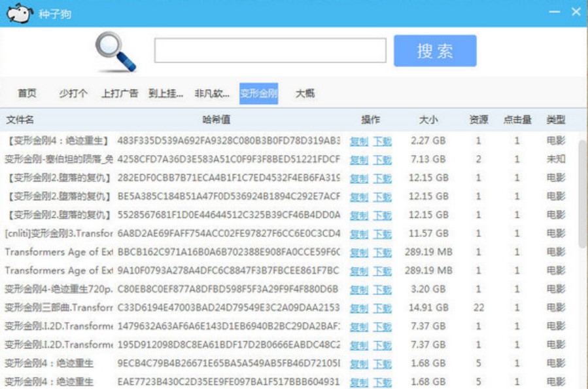Copy hash of the 3.20 GB row
The height and width of the screenshot is (389, 588).
coord(359,290)
